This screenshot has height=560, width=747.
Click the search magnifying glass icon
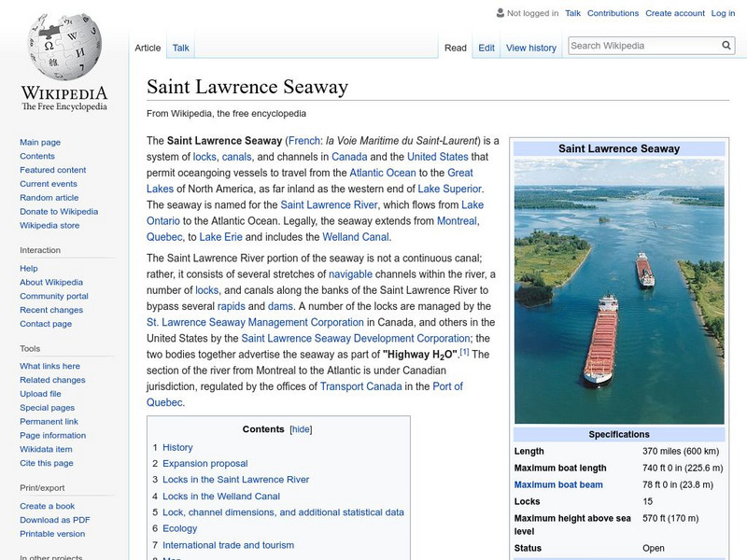tap(726, 44)
